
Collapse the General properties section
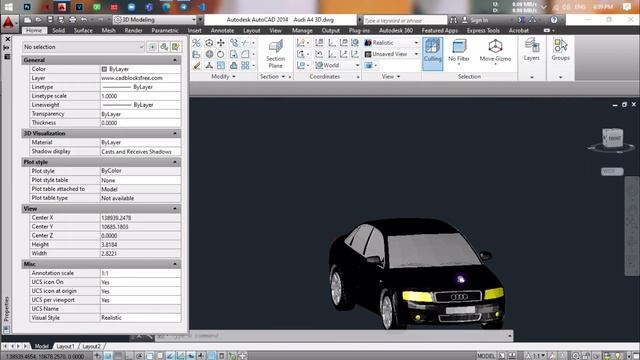point(175,60)
